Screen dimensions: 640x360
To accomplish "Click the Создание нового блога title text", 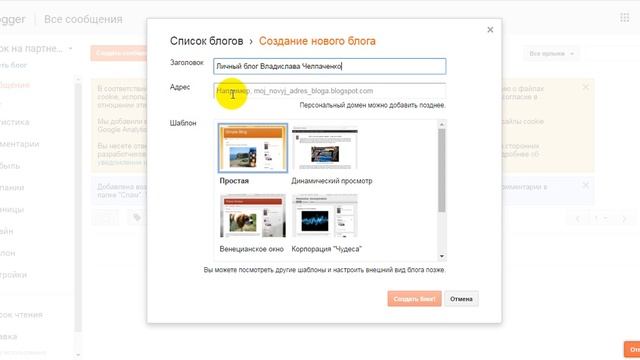I will point(317,41).
